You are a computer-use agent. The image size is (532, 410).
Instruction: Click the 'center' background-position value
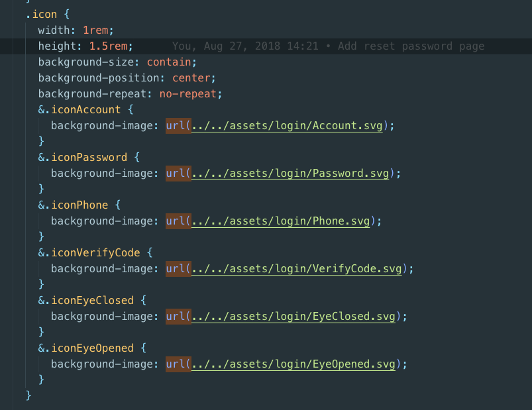pyautogui.click(x=191, y=78)
